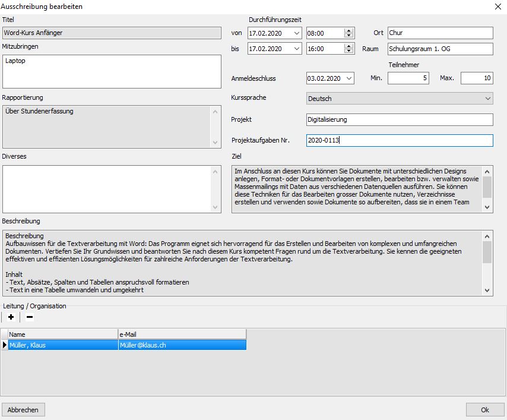Image resolution: width=507 pixels, height=420 pixels.
Task: Open the 'von' date dropdown calendar
Action: tap(296, 33)
